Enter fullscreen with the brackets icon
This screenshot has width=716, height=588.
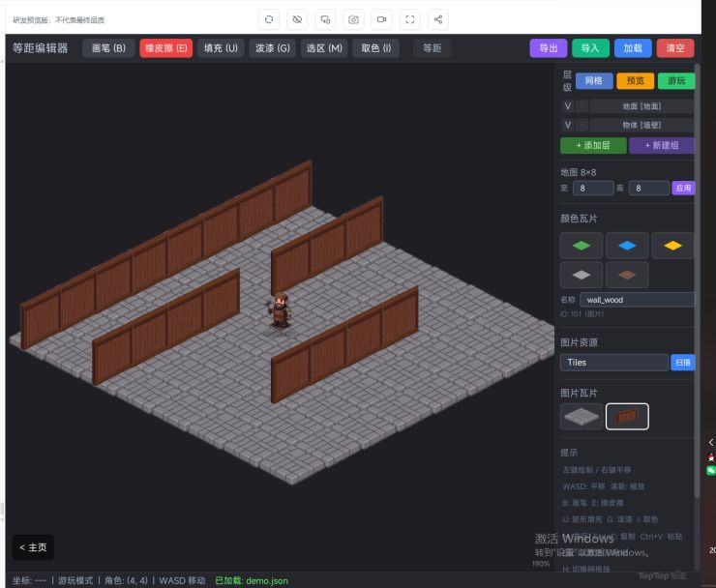point(410,19)
